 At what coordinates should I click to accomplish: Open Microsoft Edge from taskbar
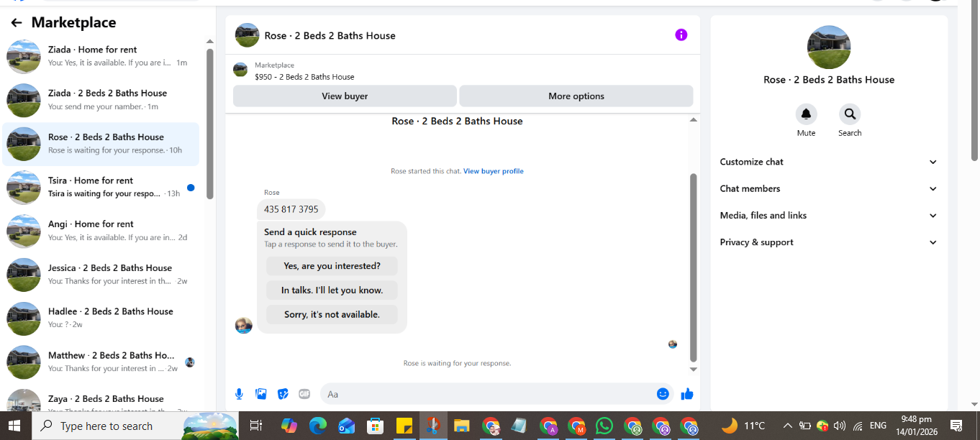coord(318,426)
